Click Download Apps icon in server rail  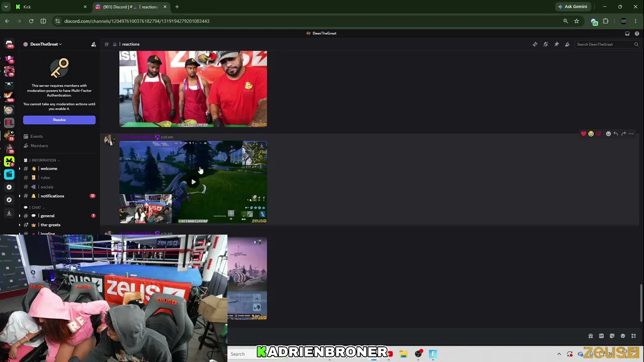(9, 213)
